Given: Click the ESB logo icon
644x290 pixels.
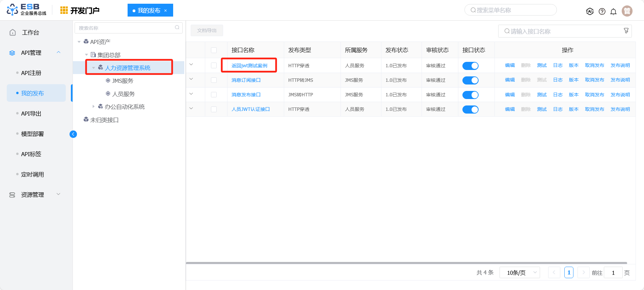Looking at the screenshot, I should click(12, 10).
